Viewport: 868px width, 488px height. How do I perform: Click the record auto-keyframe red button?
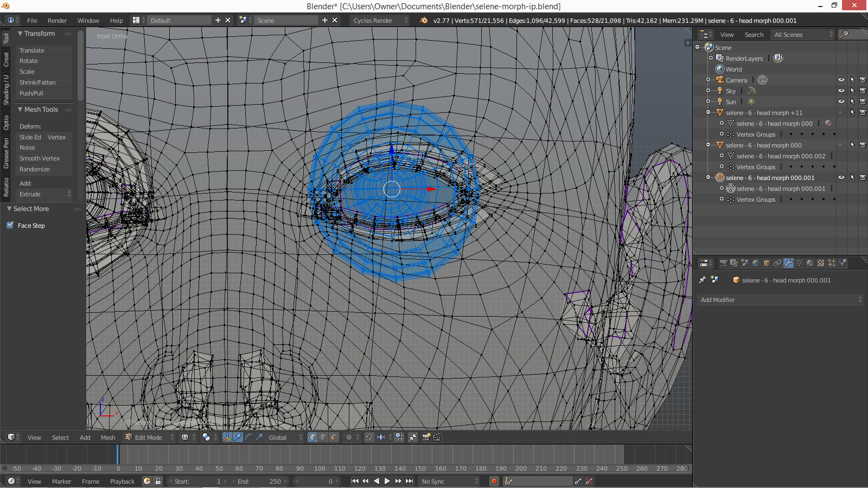(x=494, y=481)
